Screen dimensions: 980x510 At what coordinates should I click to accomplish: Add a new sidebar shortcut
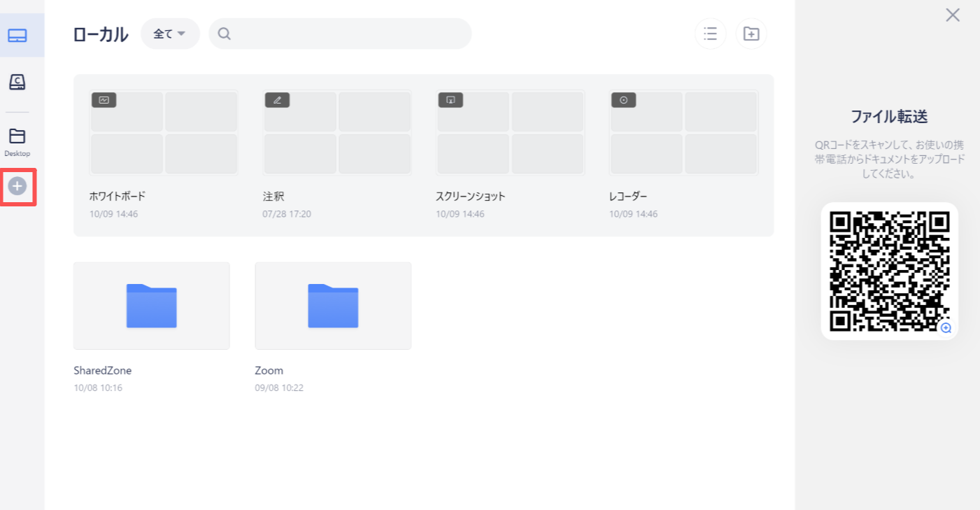[17, 186]
